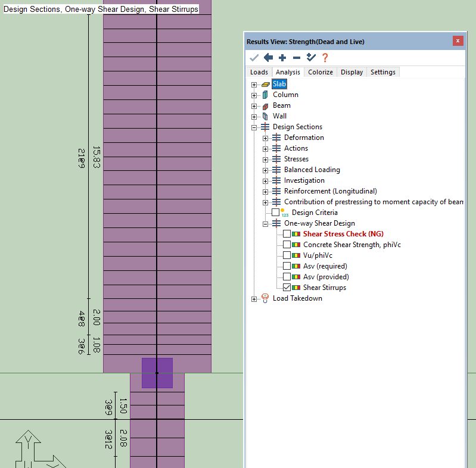Click the minus collapse-all toolbar icon
This screenshot has height=468, width=476.
(296, 58)
